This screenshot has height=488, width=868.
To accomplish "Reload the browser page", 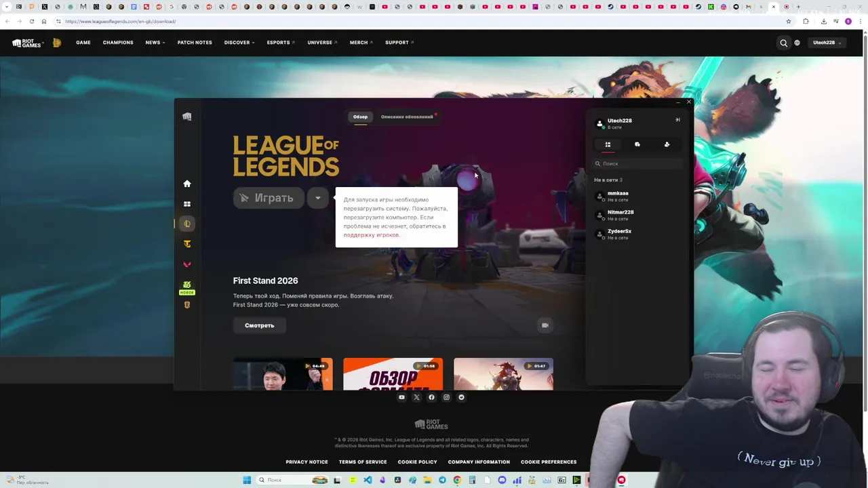I will tap(31, 21).
